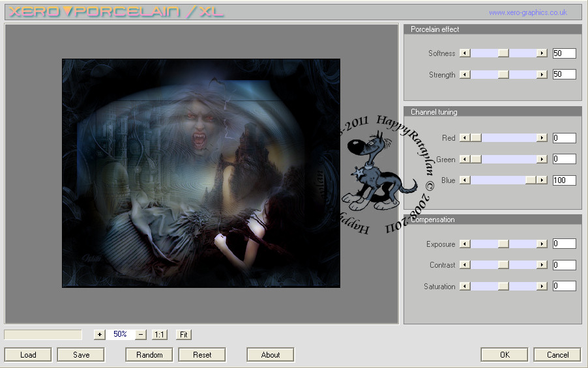Viewport: 588px width, 368px height.
Task: Focus the Strength value field
Action: click(565, 74)
